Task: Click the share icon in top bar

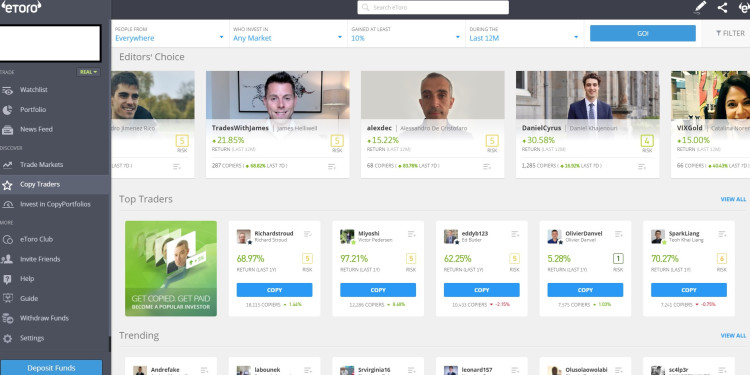Action: [722, 7]
